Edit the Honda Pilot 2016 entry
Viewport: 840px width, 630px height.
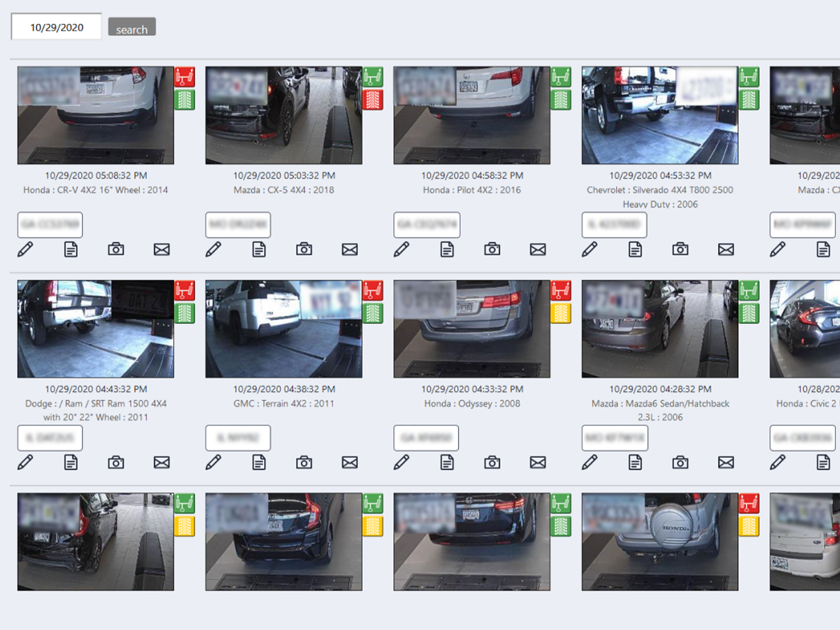coord(401,249)
